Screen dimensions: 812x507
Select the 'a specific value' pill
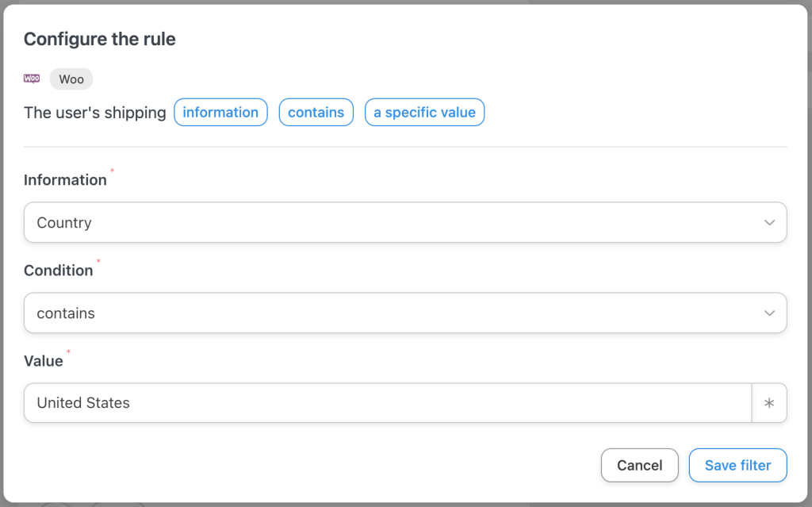click(x=424, y=112)
